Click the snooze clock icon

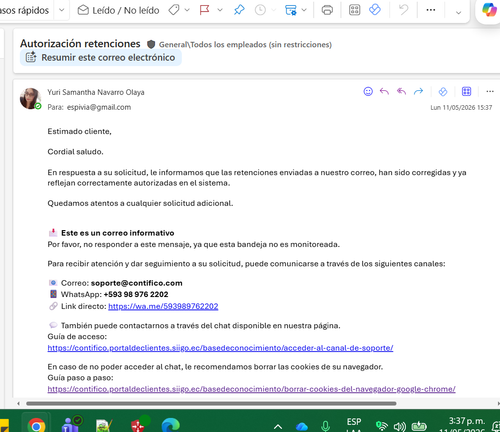pos(260,10)
